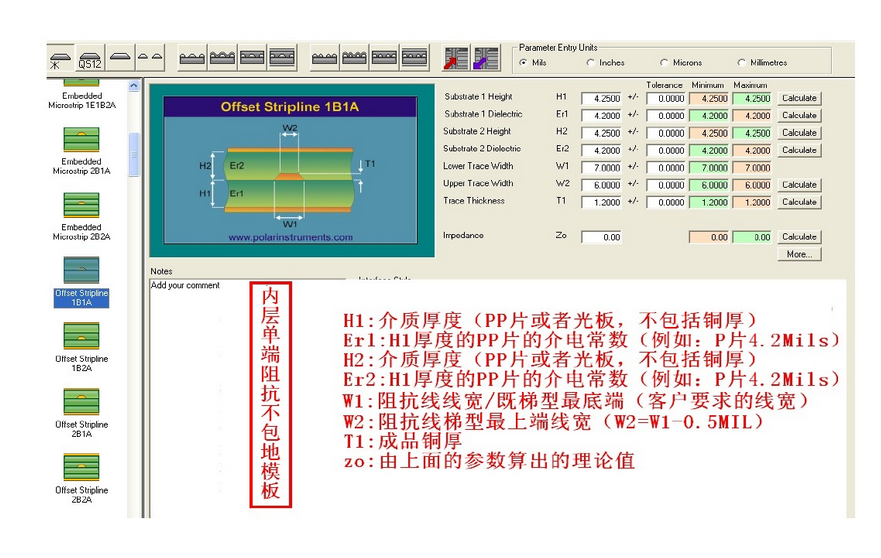The height and width of the screenshot is (558, 881).
Task: Click Calculate for Substrate 2 Height
Action: pos(799,133)
